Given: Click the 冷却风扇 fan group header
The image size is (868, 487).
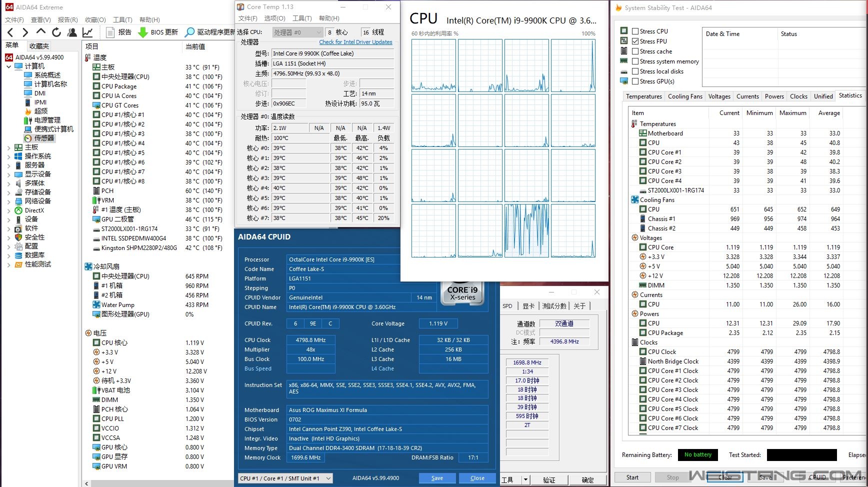Looking at the screenshot, I should tap(102, 266).
